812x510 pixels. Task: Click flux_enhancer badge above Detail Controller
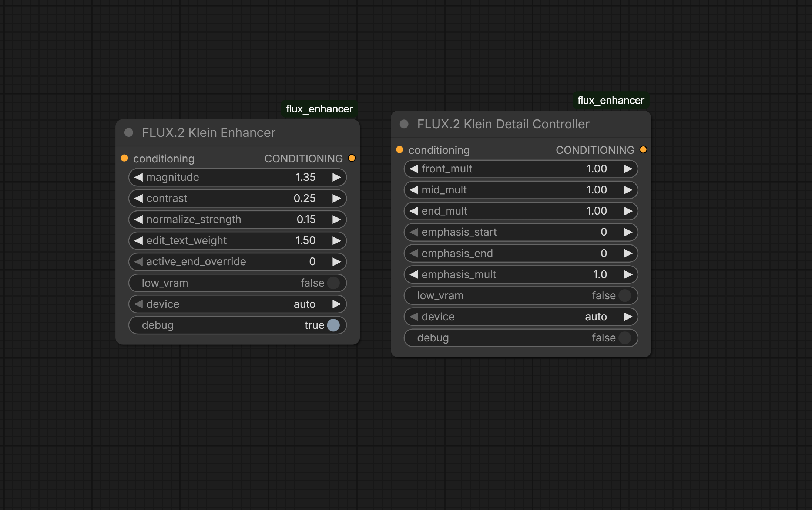click(x=611, y=100)
